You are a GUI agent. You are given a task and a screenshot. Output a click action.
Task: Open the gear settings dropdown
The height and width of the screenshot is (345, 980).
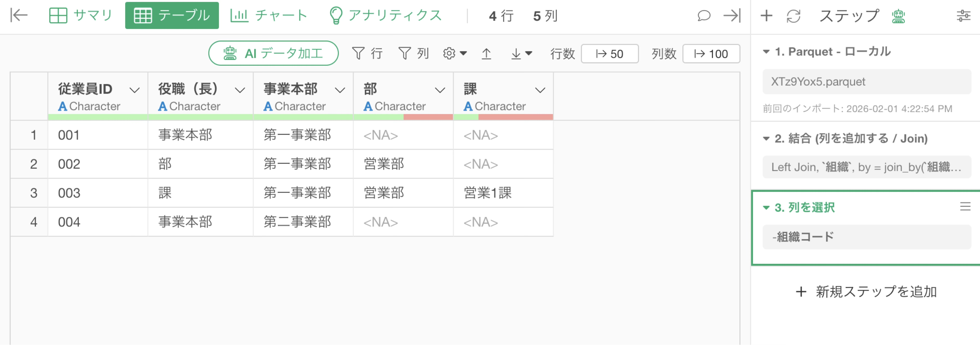pyautogui.click(x=455, y=53)
